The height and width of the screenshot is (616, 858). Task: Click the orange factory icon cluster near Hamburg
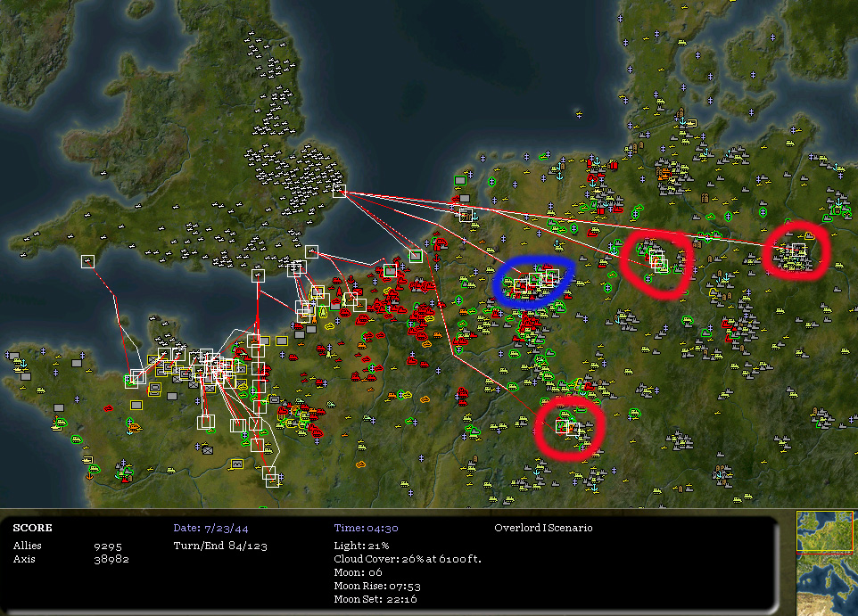[664, 174]
